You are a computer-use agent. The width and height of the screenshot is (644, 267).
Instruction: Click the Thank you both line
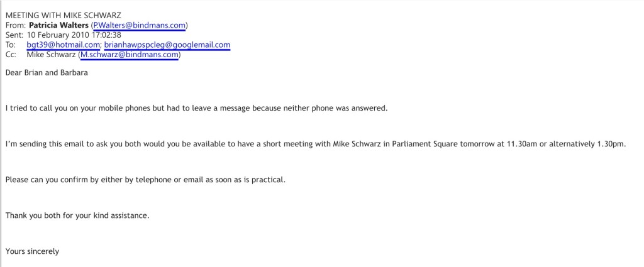77,216
